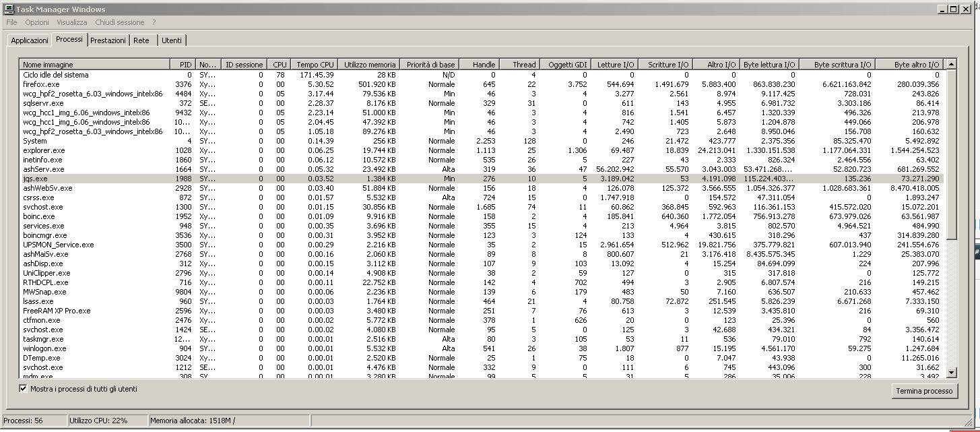Toggle 'Mostra i processi di tutti gli utenti'
Image resolution: width=980 pixels, height=432 pixels.
tap(23, 389)
